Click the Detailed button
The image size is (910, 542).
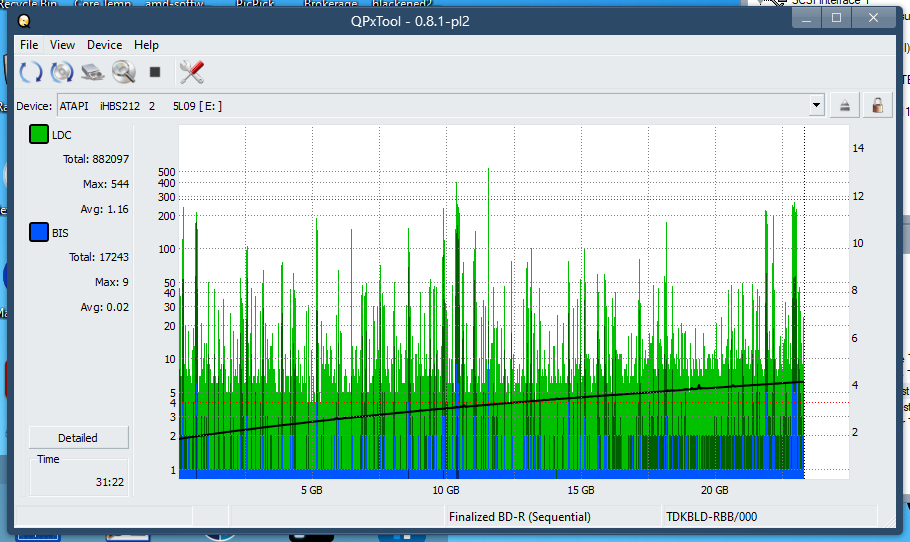78,438
